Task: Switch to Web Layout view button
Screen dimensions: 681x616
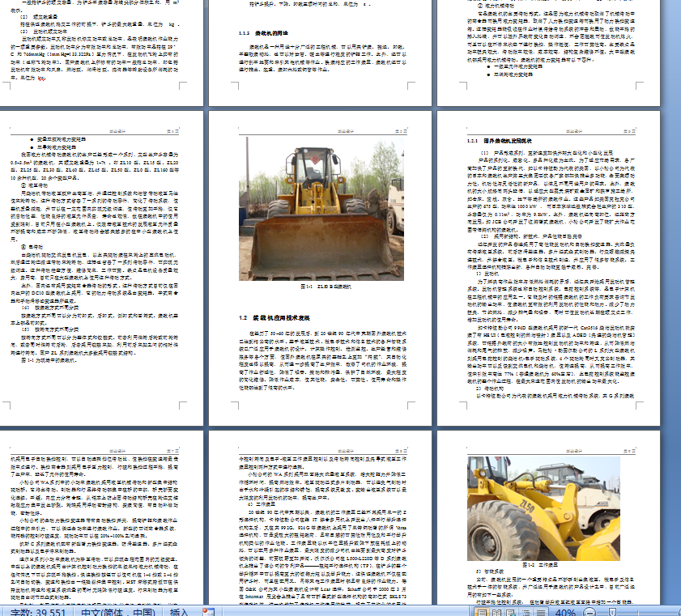Action: pyautogui.click(x=511, y=613)
